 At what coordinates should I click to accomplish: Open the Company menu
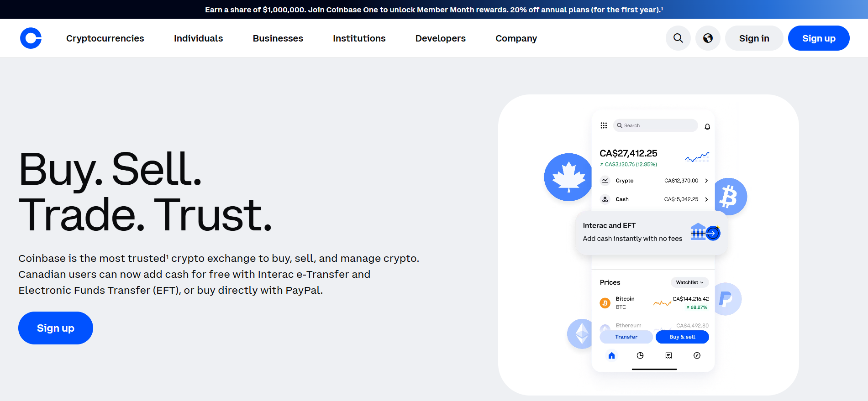point(516,38)
